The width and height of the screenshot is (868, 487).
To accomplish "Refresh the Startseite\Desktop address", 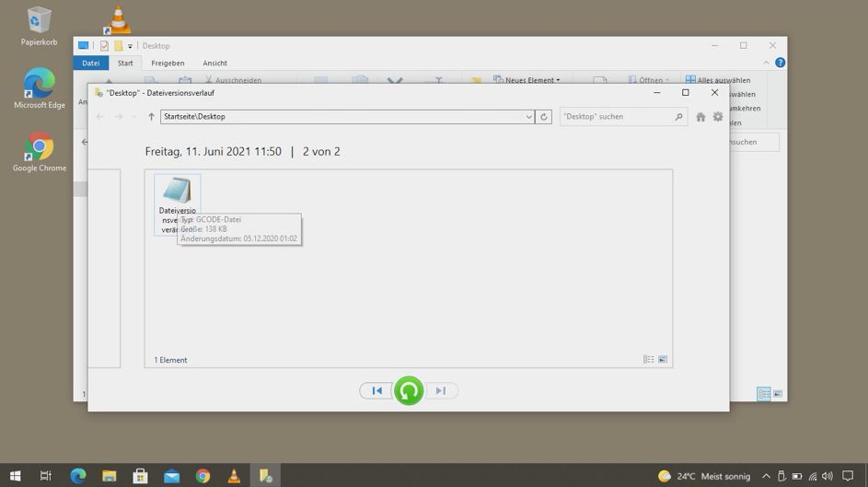I will tap(544, 117).
